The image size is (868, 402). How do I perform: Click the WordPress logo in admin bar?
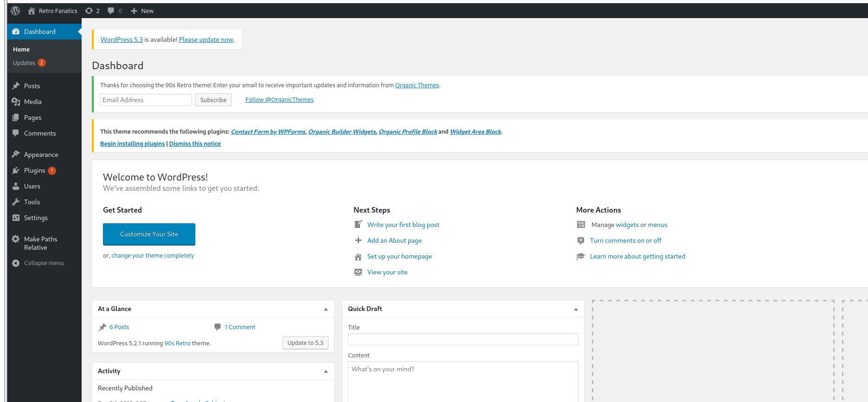coord(15,11)
